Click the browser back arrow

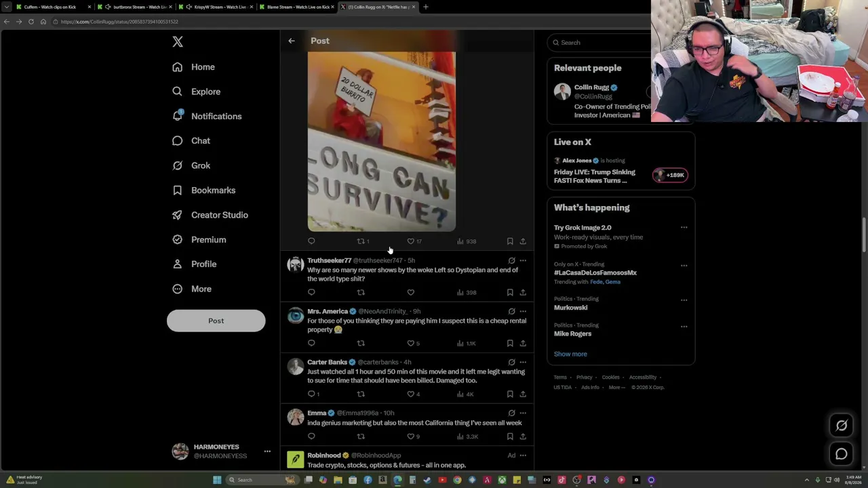7,22
